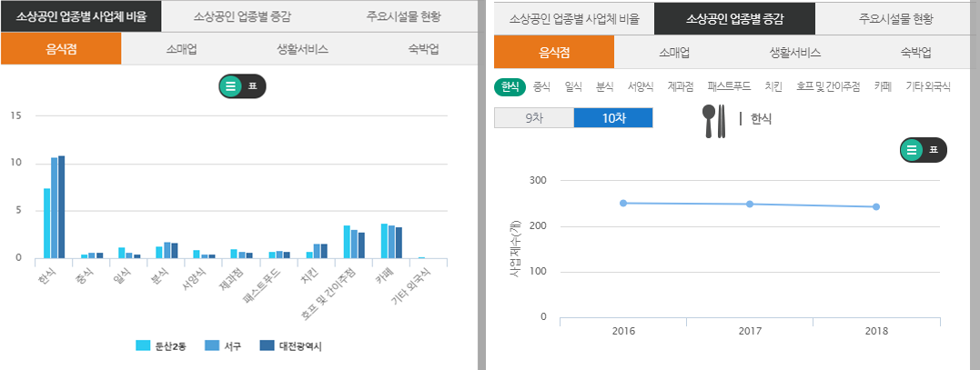
Task: Switch the left panel to 표 table view
Action: point(252,86)
